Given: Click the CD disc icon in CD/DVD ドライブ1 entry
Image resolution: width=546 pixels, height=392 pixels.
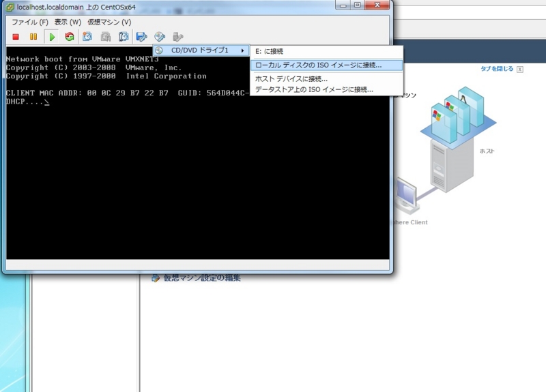Looking at the screenshot, I should point(159,50).
